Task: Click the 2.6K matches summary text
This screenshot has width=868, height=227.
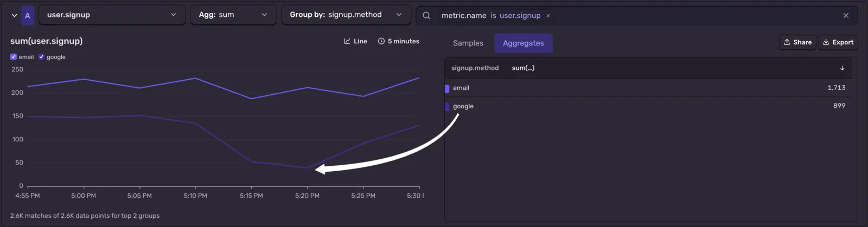Action: pyautogui.click(x=85, y=216)
